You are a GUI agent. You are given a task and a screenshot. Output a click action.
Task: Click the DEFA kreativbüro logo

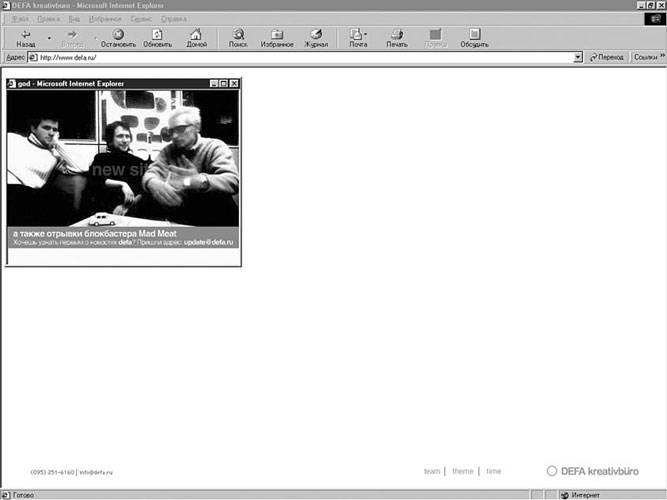[593, 471]
